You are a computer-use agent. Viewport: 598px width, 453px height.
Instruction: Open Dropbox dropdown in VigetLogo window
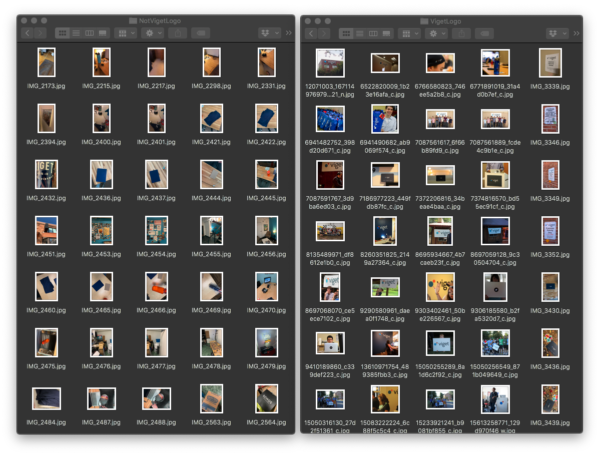coord(558,34)
